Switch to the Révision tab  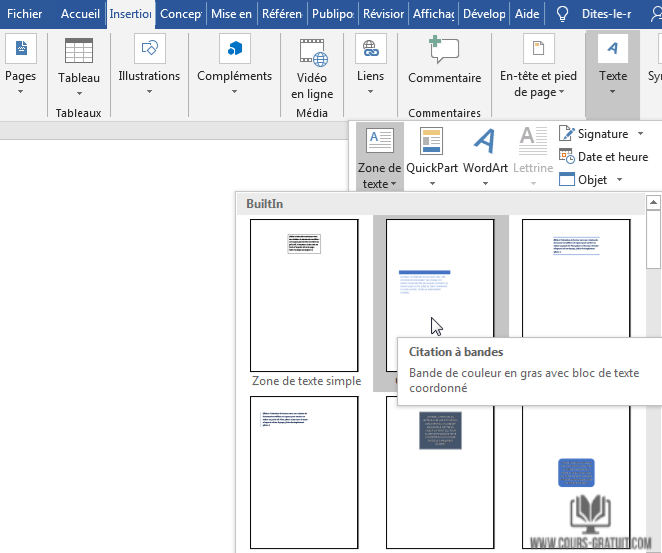(383, 14)
